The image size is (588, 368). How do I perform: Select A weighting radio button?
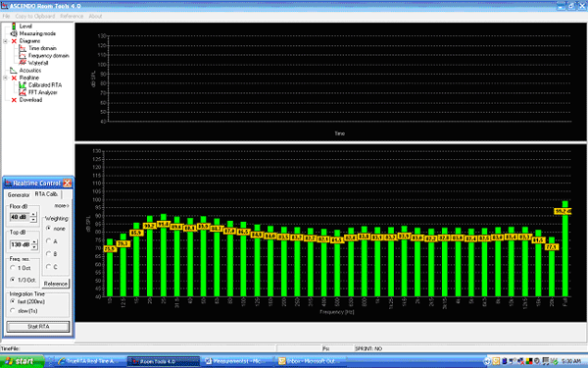(x=48, y=240)
